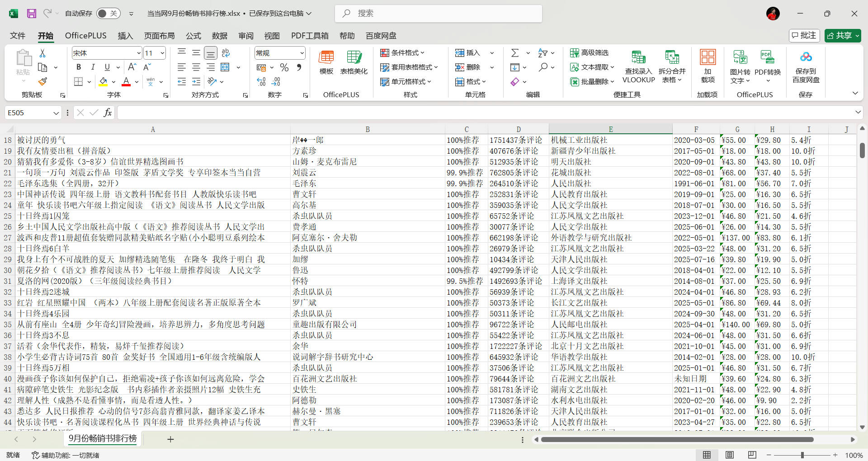Switch to Page Layout view in status bar

tap(730, 455)
